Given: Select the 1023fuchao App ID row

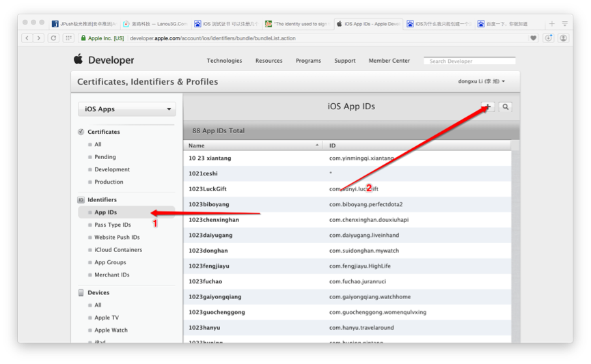Looking at the screenshot, I should click(x=347, y=282).
